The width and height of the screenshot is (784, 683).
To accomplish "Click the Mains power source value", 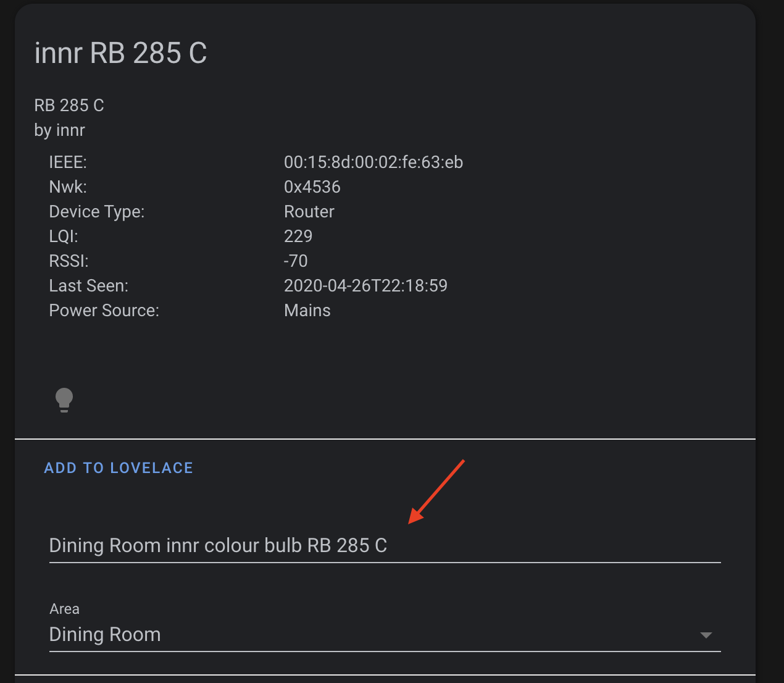I will (x=307, y=311).
